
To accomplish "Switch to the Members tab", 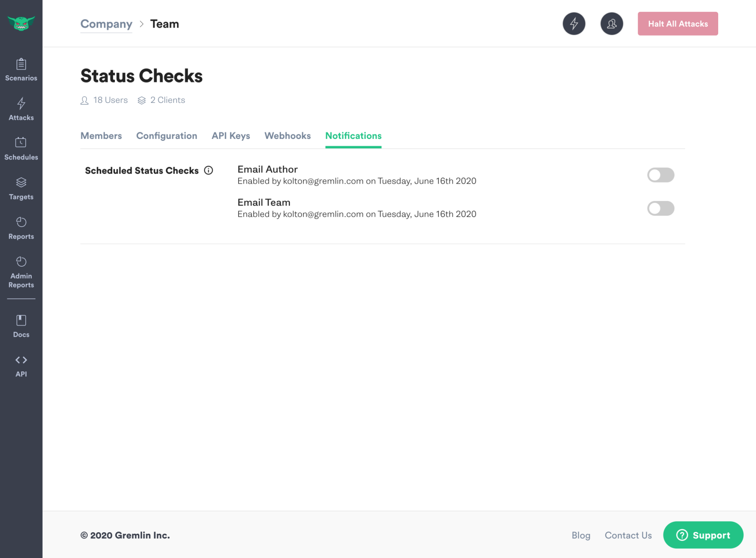I will pos(101,136).
